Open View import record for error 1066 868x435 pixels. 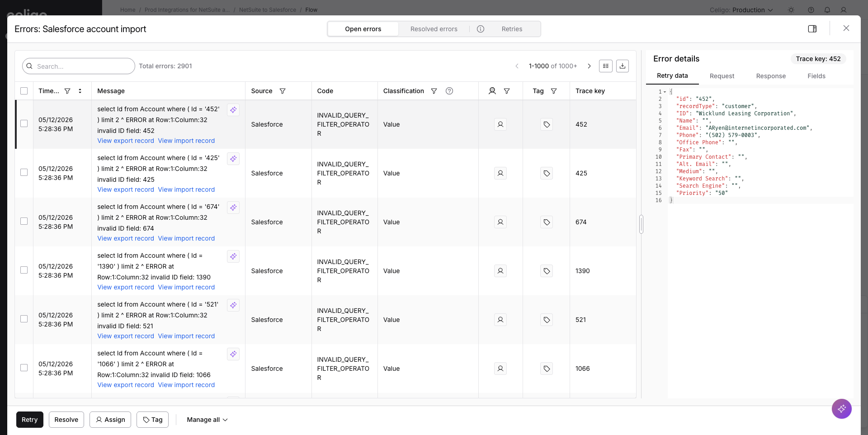point(186,385)
